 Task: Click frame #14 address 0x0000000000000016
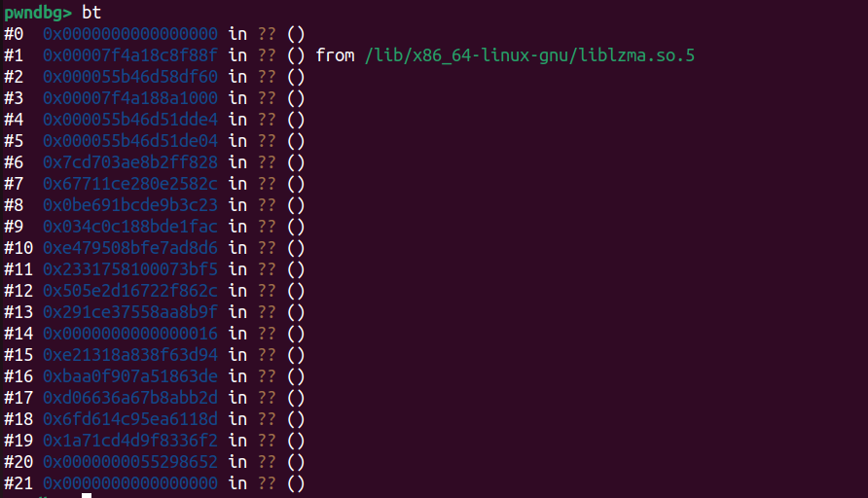coord(130,333)
